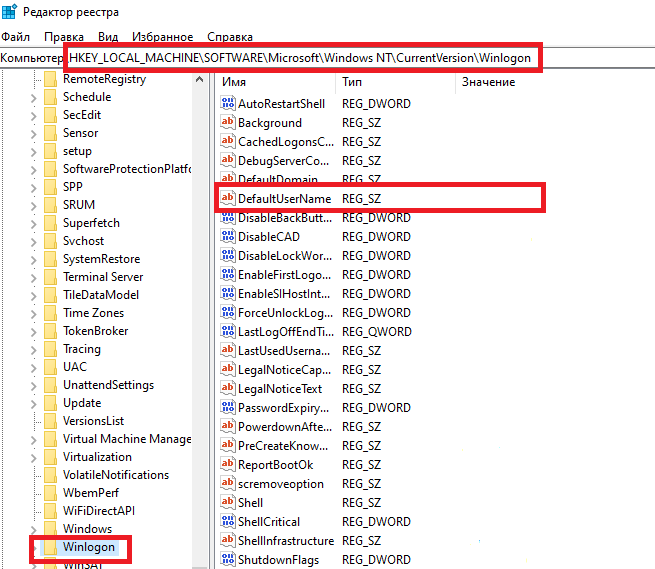Click the Background string value icon
The height and width of the screenshot is (569, 655).
(x=228, y=122)
